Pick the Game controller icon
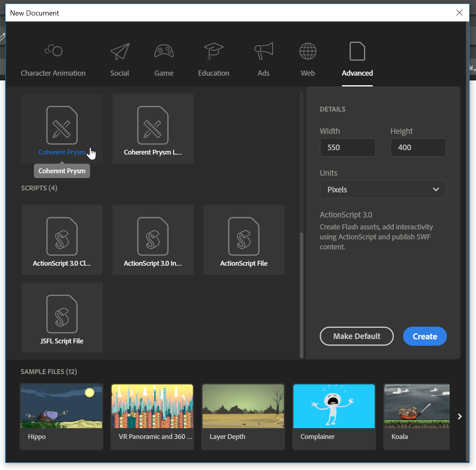Screen dimensions: 476x470 (x=164, y=51)
